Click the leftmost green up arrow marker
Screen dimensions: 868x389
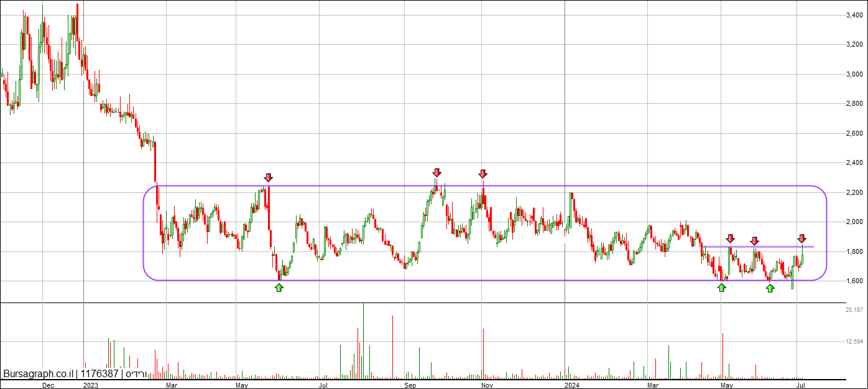(x=279, y=287)
